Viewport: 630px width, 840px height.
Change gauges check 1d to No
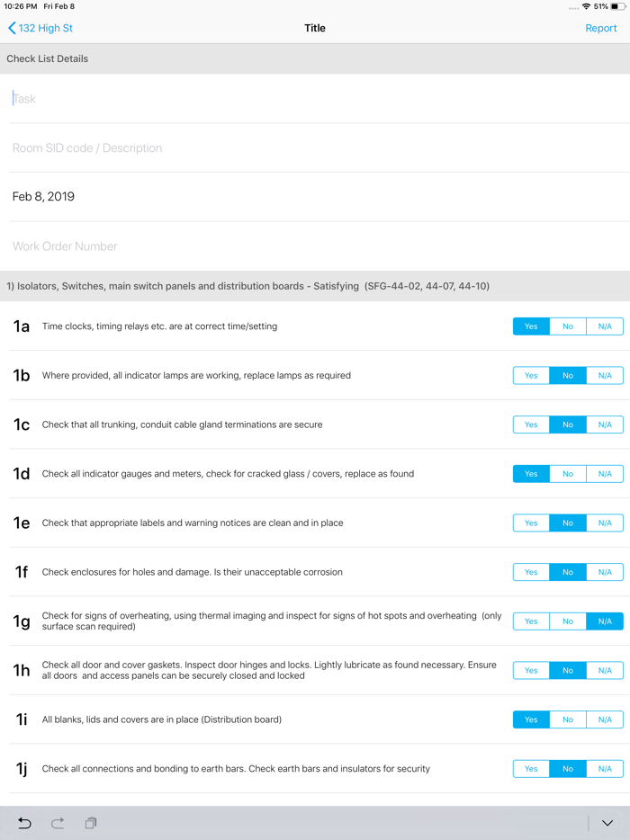point(567,473)
